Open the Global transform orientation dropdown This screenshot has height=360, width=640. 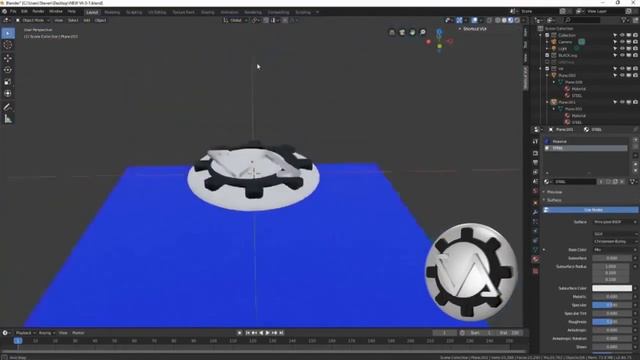(236, 20)
